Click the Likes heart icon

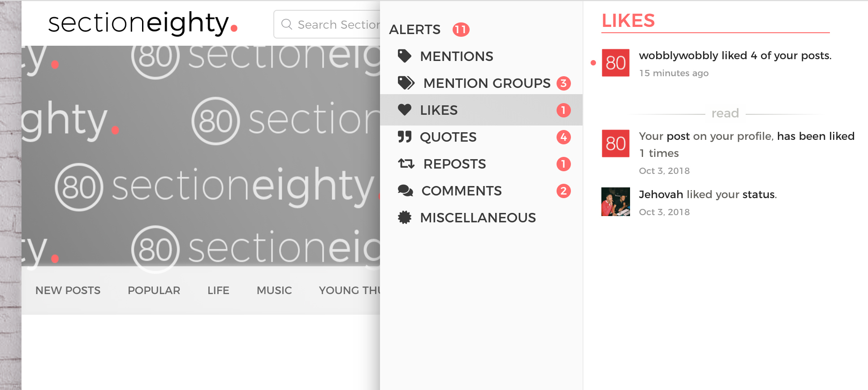click(x=405, y=110)
